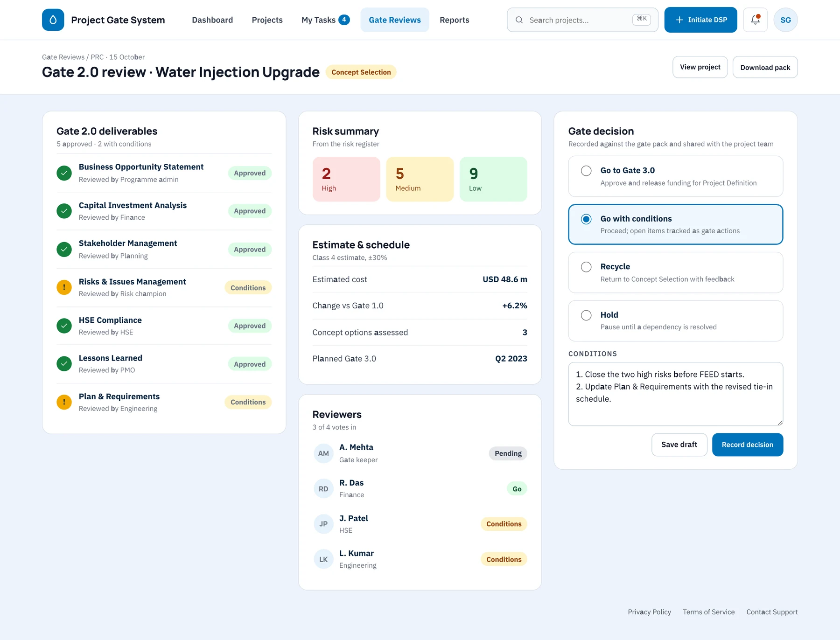840x640 pixels.
Task: Click the water drop app logo
Action: tap(53, 20)
